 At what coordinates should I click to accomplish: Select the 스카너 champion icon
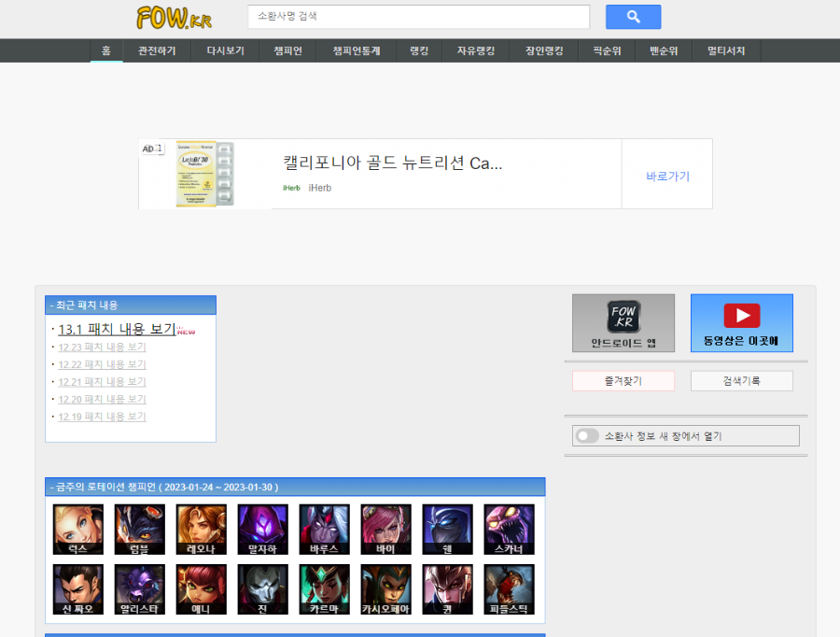[x=510, y=530]
